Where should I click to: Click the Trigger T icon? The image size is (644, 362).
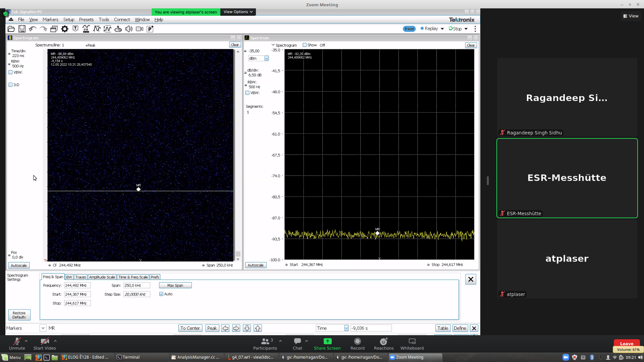point(75,29)
